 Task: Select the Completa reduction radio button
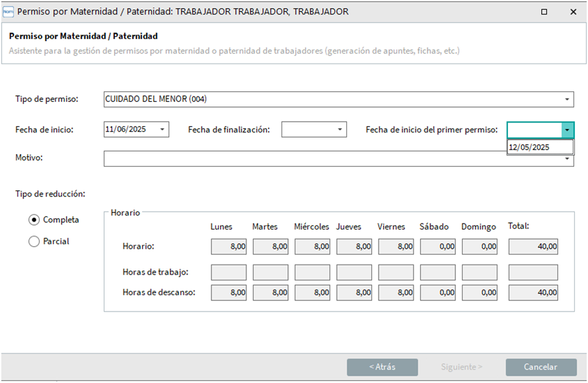(x=34, y=220)
